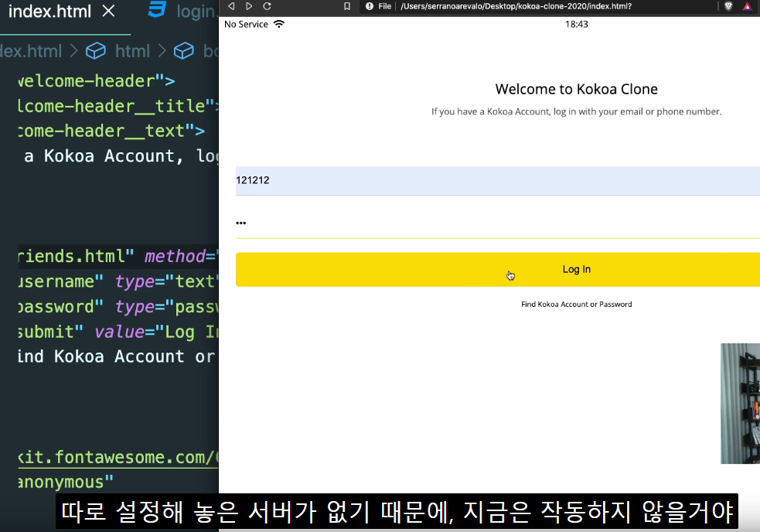Click html breadcrumb in editor path

pyautogui.click(x=132, y=51)
